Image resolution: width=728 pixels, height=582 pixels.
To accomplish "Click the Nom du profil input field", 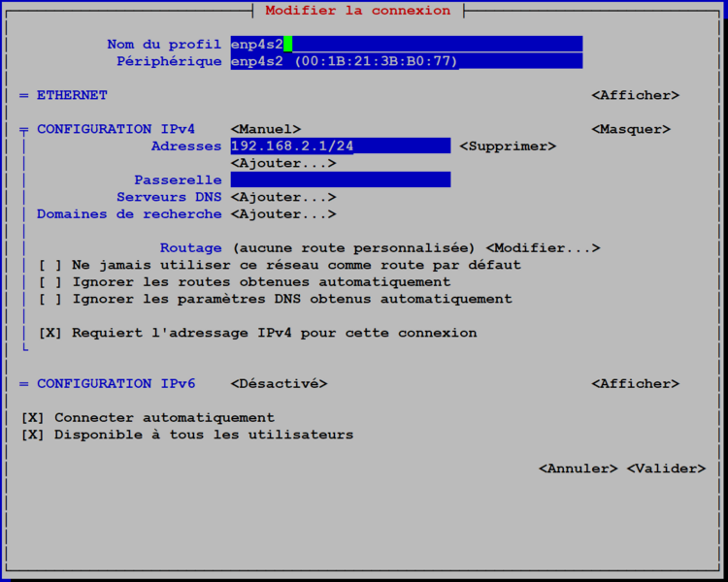I will pos(407,44).
